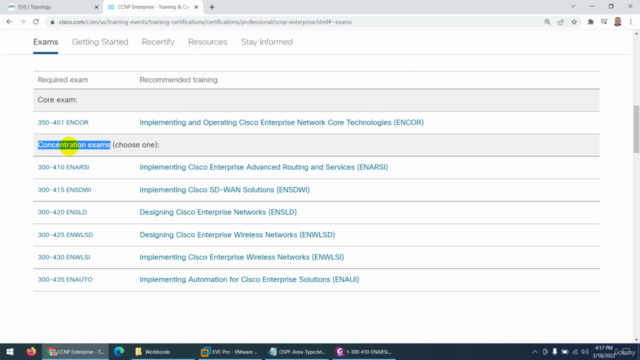The width and height of the screenshot is (640, 360).
Task: Click the page vertical scrollbar thumb
Action: click(636, 129)
